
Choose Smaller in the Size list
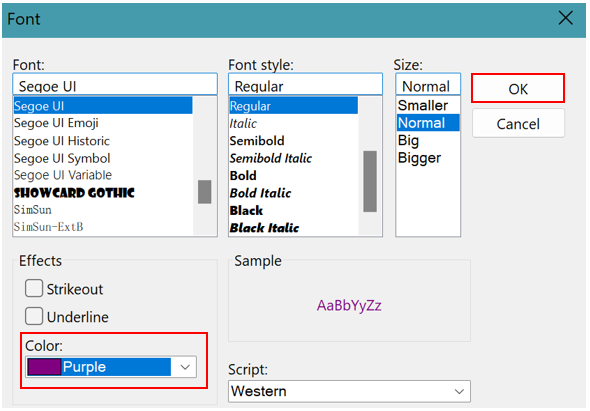423,105
